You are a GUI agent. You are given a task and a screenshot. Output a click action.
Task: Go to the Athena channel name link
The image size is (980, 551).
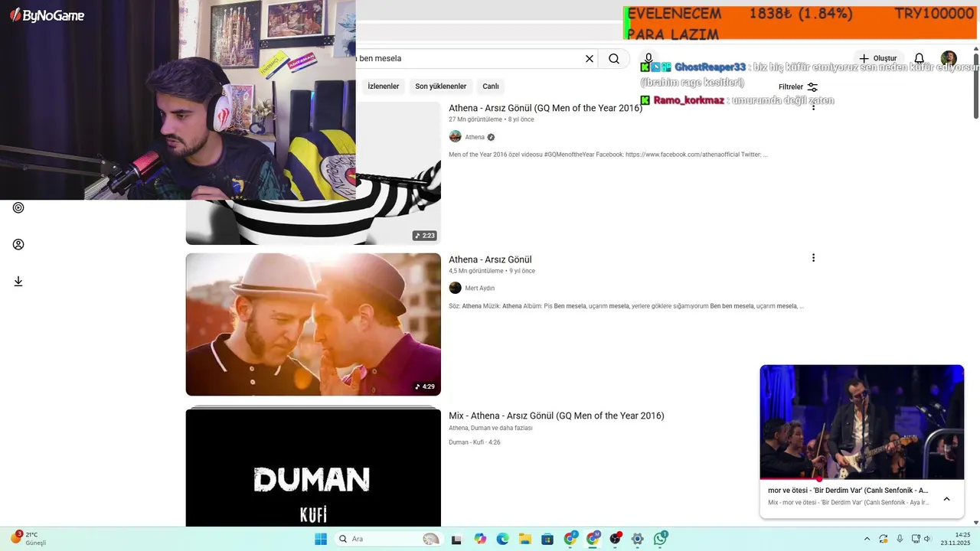click(475, 137)
